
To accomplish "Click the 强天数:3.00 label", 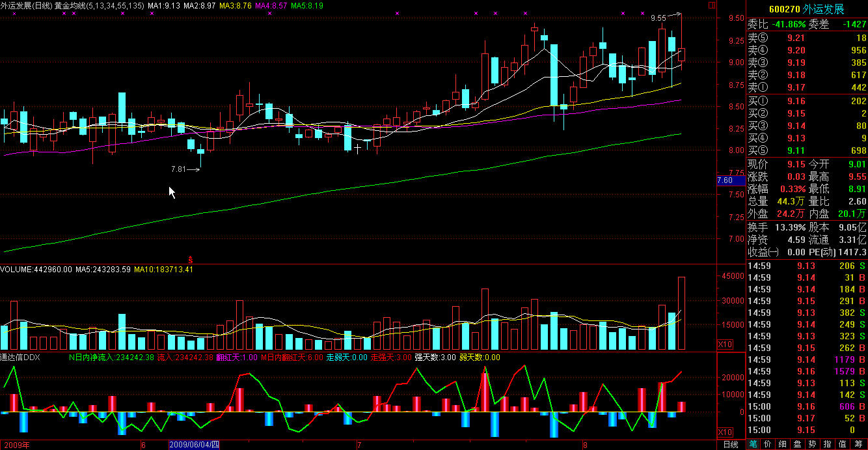I will (x=435, y=357).
